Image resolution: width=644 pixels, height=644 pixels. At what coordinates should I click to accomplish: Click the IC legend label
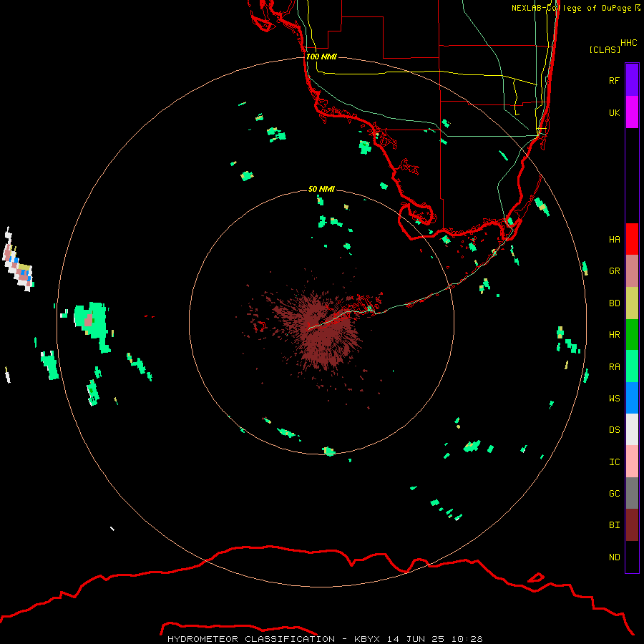pos(614,462)
